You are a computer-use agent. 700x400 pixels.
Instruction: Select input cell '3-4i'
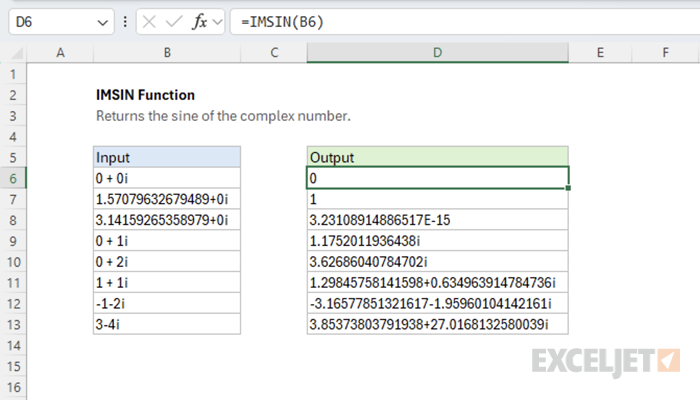pos(167,325)
